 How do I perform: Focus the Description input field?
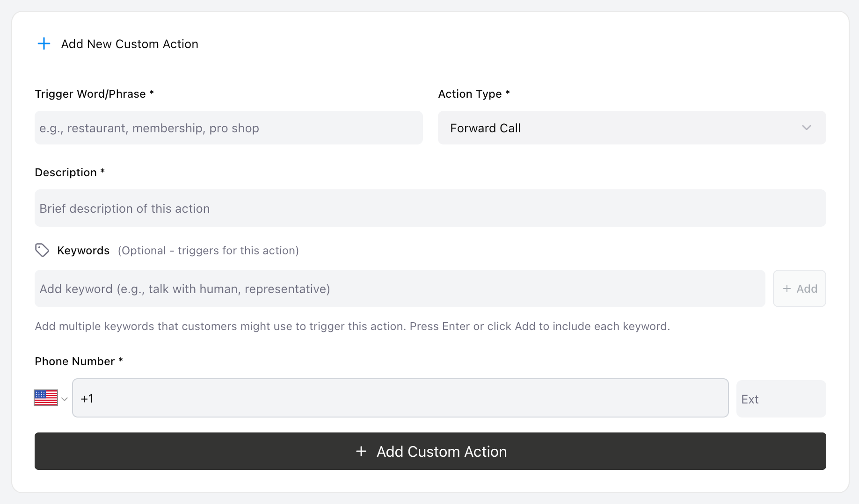pyautogui.click(x=430, y=208)
